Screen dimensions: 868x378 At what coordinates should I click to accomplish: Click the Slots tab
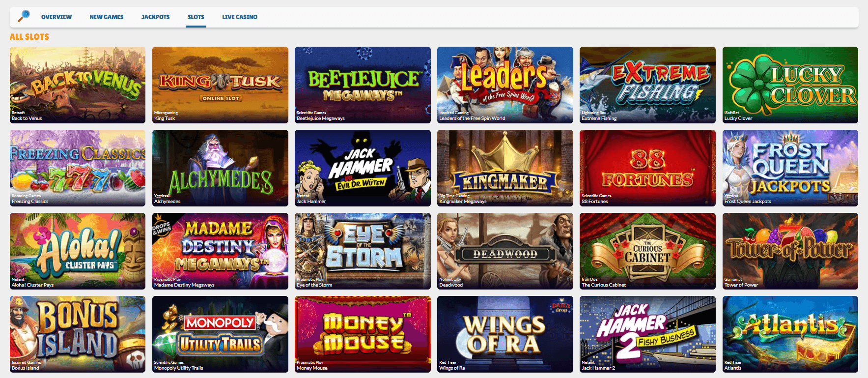[x=196, y=17]
